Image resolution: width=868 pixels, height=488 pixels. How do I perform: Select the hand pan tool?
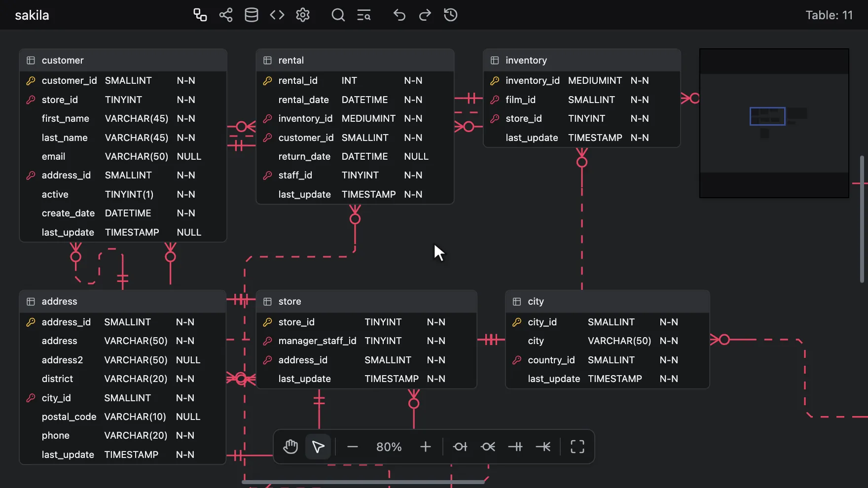[x=290, y=447]
